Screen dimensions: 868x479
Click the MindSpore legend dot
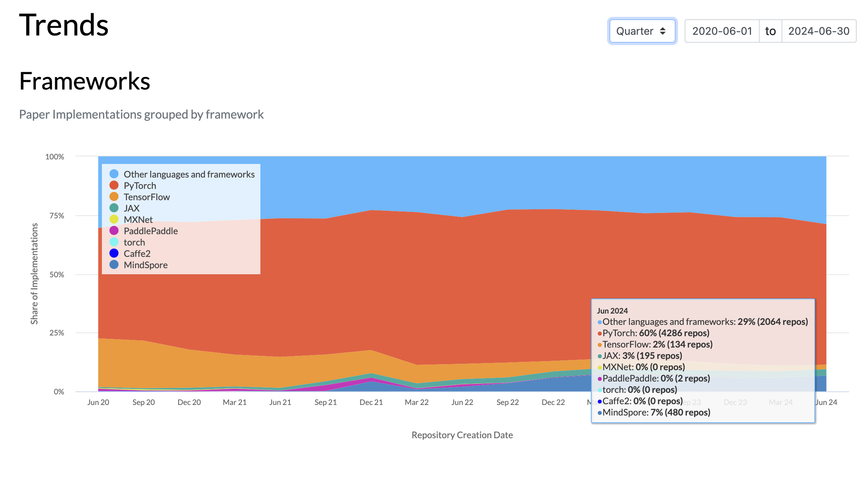[114, 265]
